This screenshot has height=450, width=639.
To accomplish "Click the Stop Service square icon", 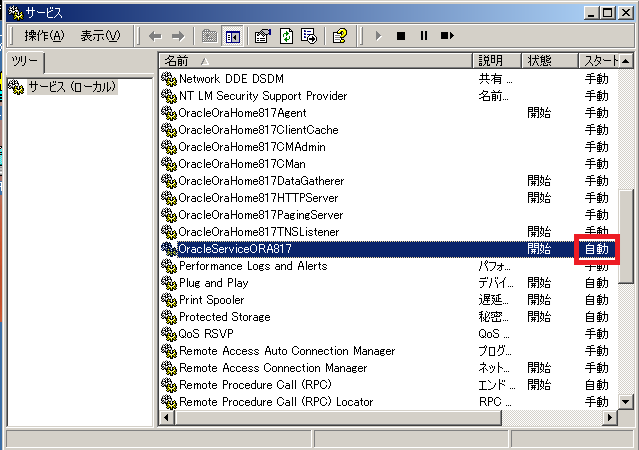I will tap(401, 36).
